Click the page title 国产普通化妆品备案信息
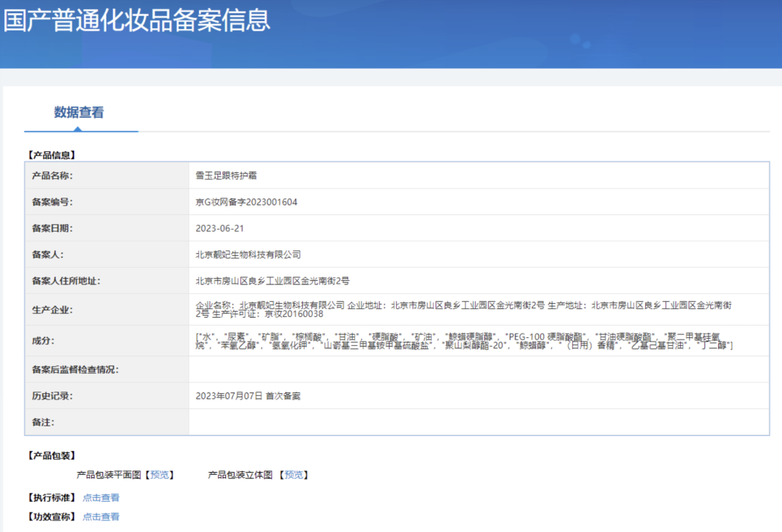This screenshot has height=532, width=782. point(137,20)
